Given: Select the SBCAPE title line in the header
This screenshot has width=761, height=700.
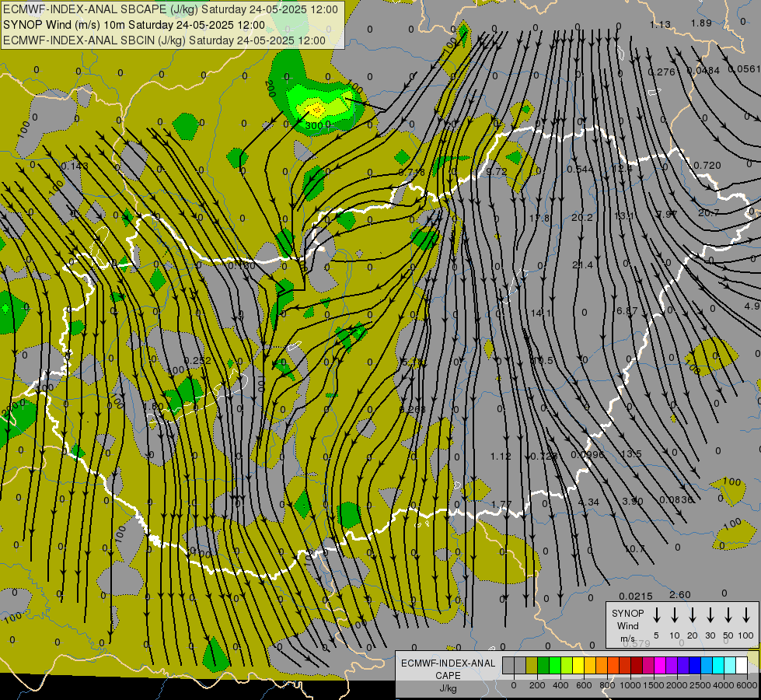Looking at the screenshot, I should [170, 9].
